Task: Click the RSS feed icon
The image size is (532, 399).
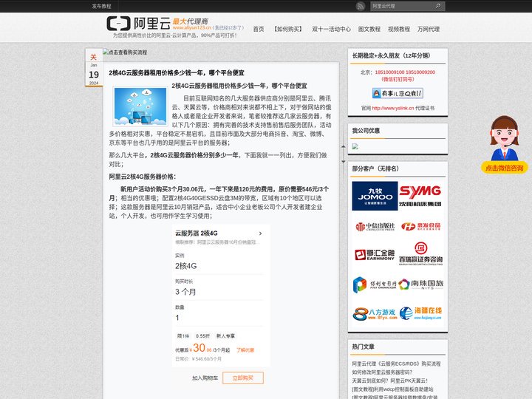Action: (361, 6)
